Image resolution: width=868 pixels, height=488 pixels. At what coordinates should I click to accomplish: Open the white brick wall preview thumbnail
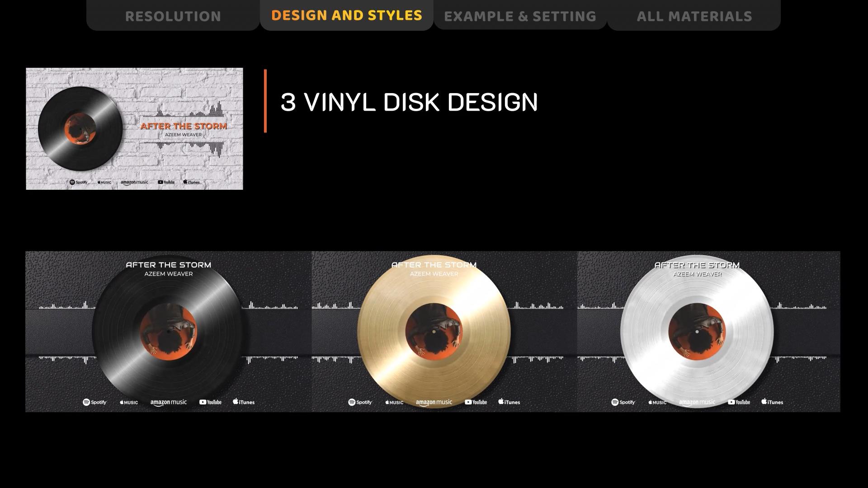pos(134,129)
